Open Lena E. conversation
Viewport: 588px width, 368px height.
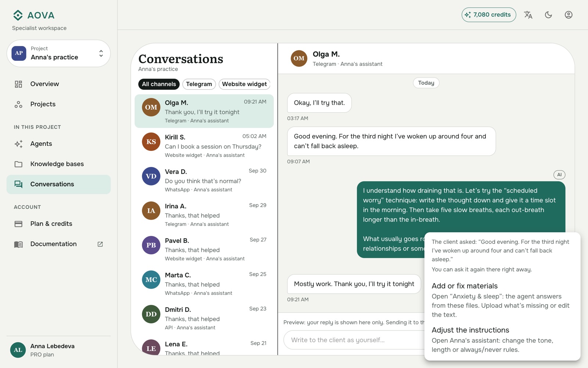coord(204,346)
